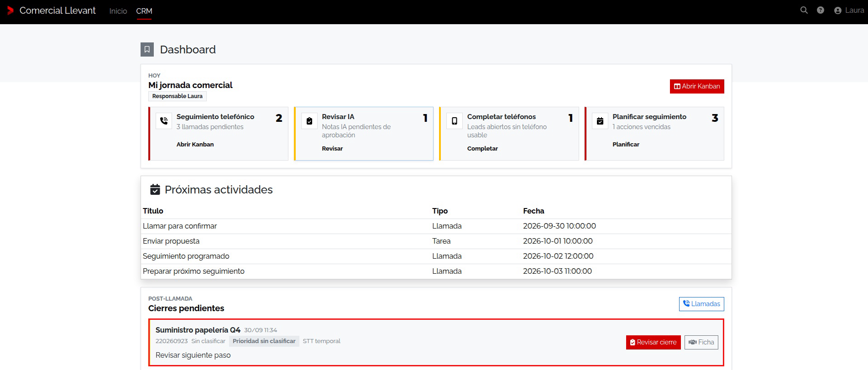This screenshot has width=868, height=370.
Task: Click the calendar icon on Planificar seguimiento card
Action: (x=600, y=121)
